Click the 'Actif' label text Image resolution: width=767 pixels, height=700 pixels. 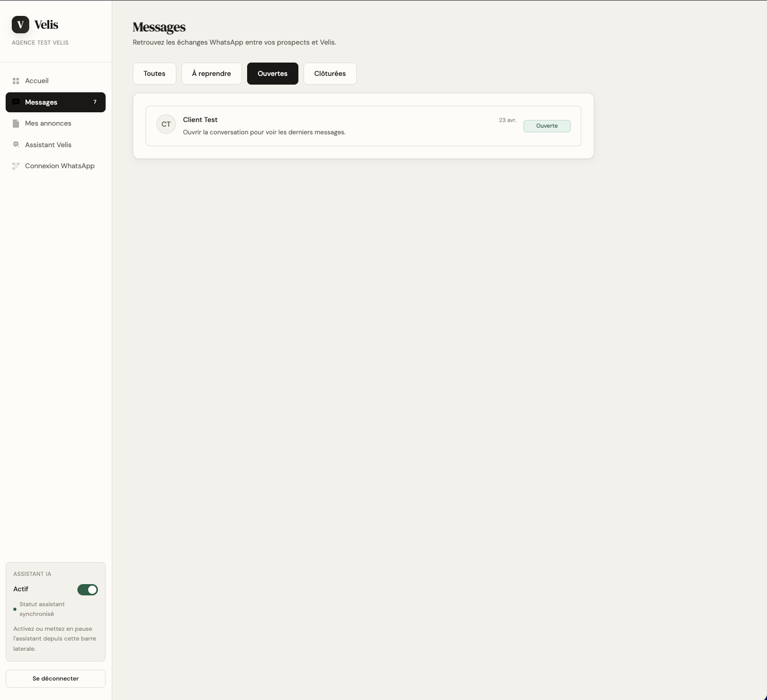tap(21, 589)
